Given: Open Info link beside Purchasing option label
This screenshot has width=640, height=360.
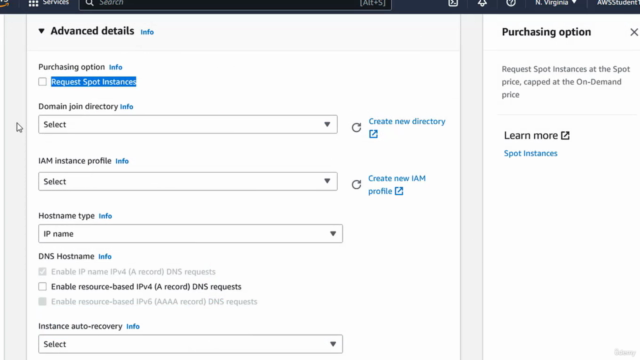Looking at the screenshot, I should click(x=116, y=67).
